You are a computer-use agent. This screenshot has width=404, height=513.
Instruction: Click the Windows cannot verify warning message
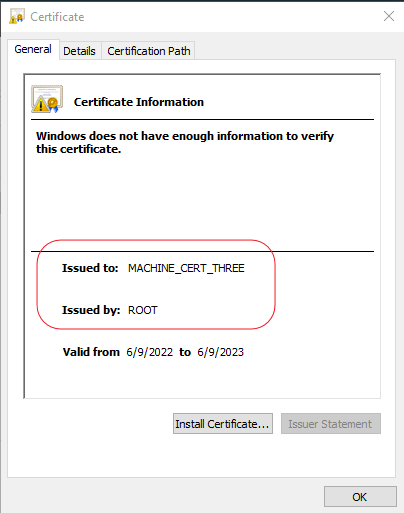click(185, 142)
